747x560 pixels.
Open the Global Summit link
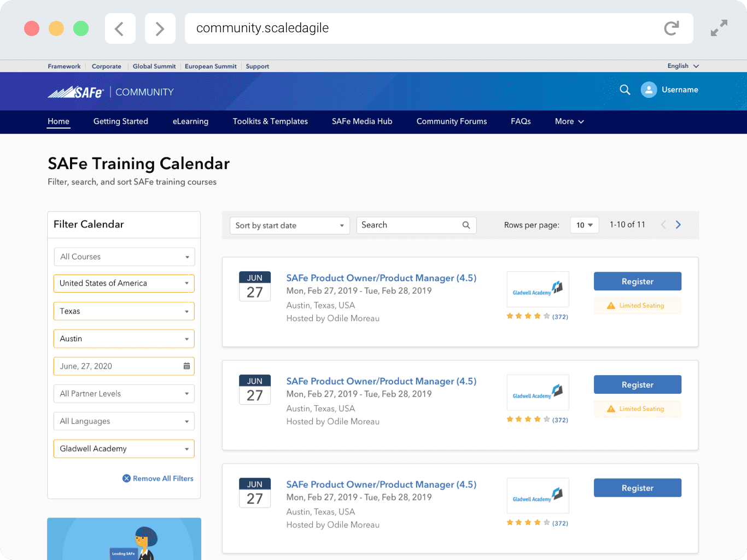pyautogui.click(x=154, y=66)
